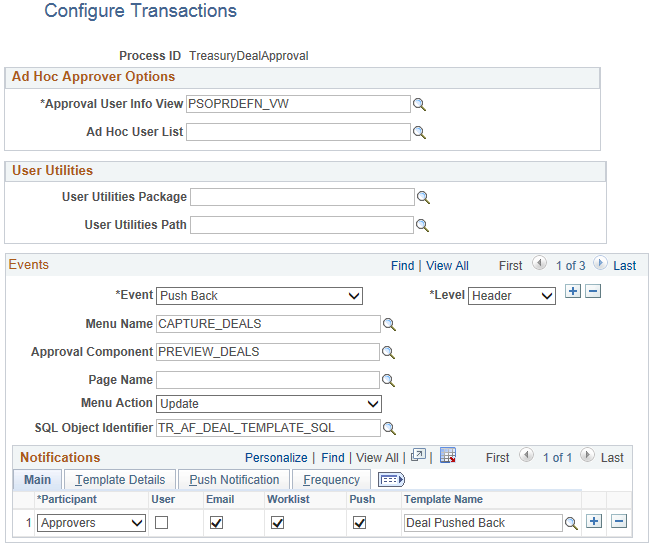The height and width of the screenshot is (550, 655).
Task: Toggle the User checkbox for Approvers
Action: click(161, 522)
